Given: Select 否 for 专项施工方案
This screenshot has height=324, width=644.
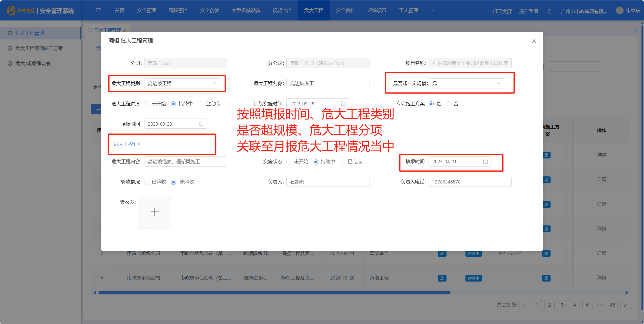Looking at the screenshot, I should point(449,104).
